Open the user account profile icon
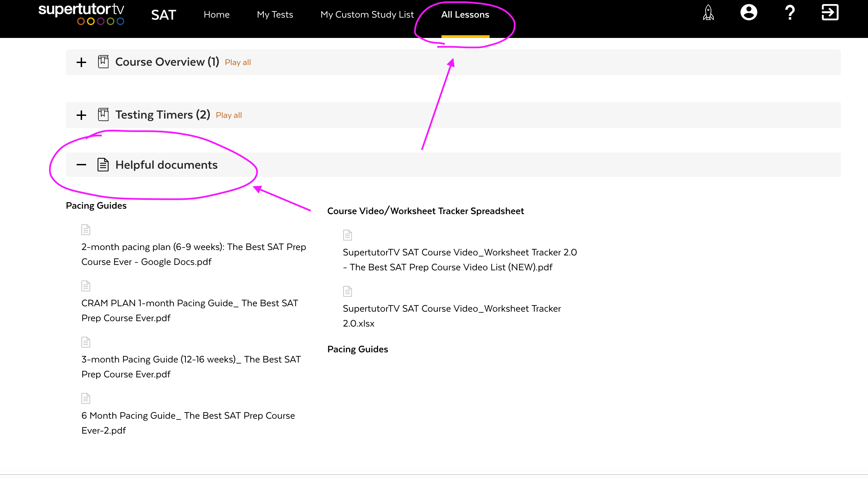 click(749, 13)
